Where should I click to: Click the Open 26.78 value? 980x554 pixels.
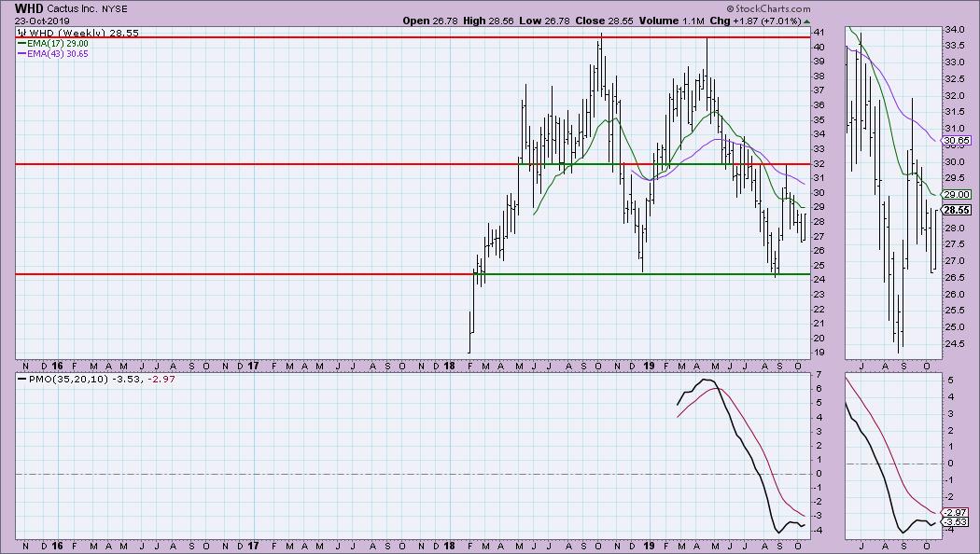tap(430, 21)
